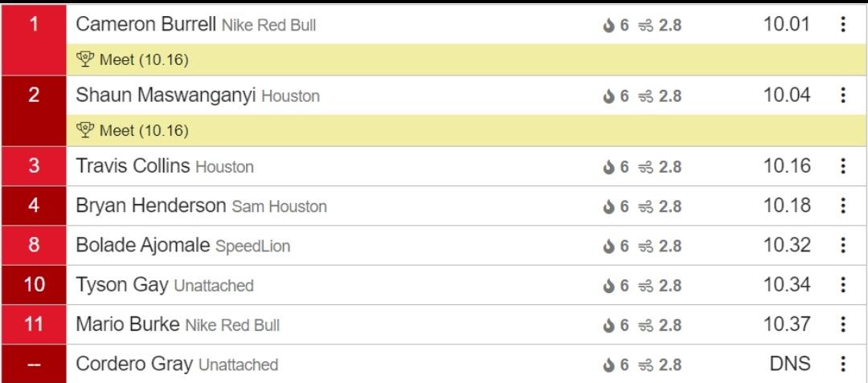The height and width of the screenshot is (383, 868).
Task: Open options menu for Bryan Henderson
Action: 842,206
